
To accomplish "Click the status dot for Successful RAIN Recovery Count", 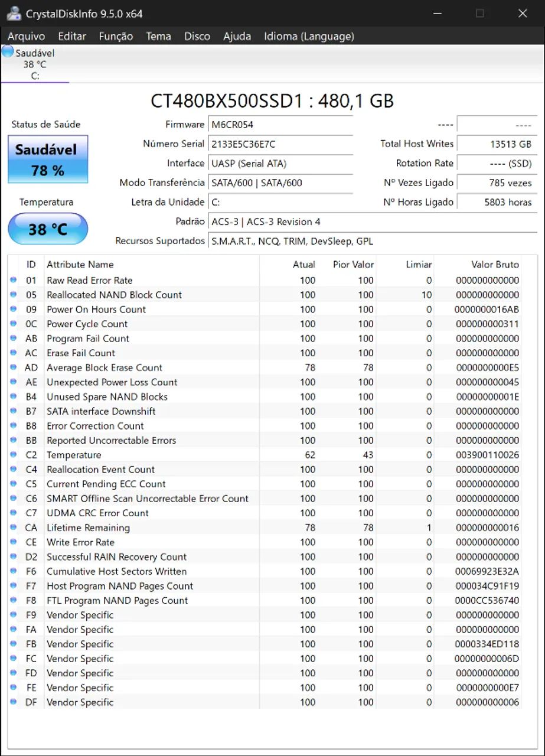I will pyautogui.click(x=13, y=556).
